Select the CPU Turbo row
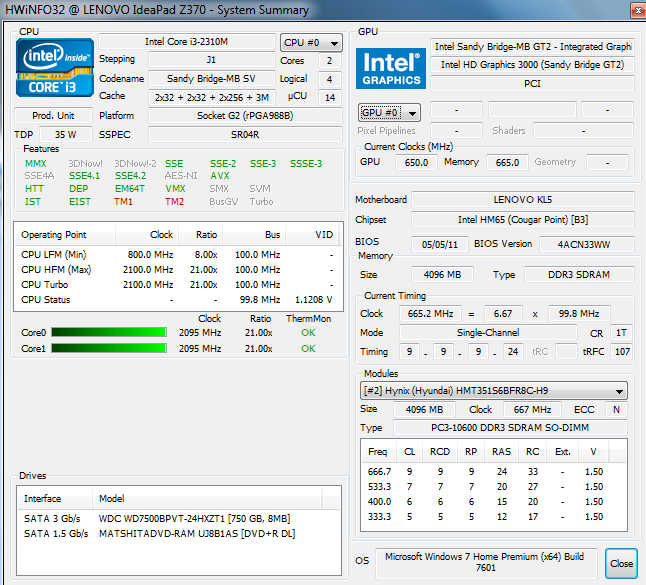Viewport: 646px width, 585px height. pos(178,285)
